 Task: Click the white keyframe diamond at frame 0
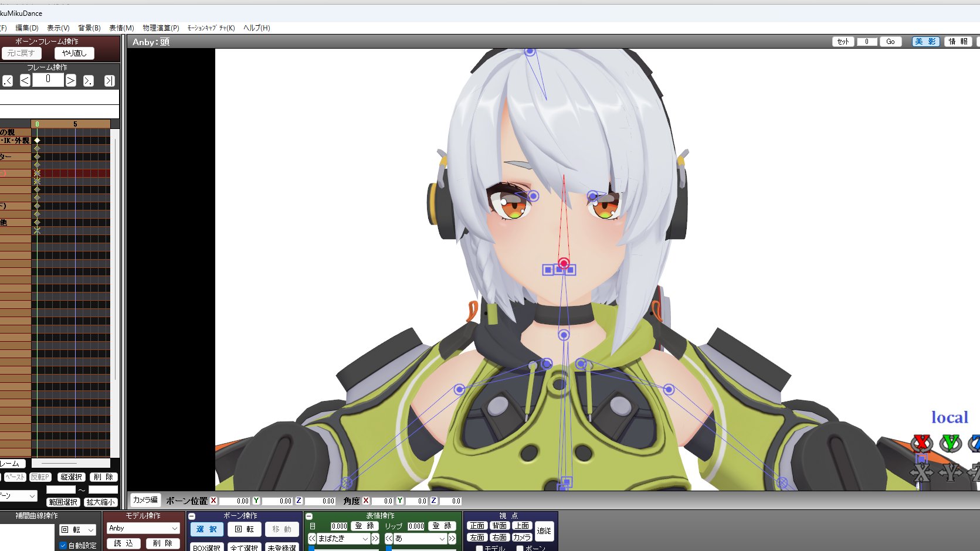click(x=37, y=141)
